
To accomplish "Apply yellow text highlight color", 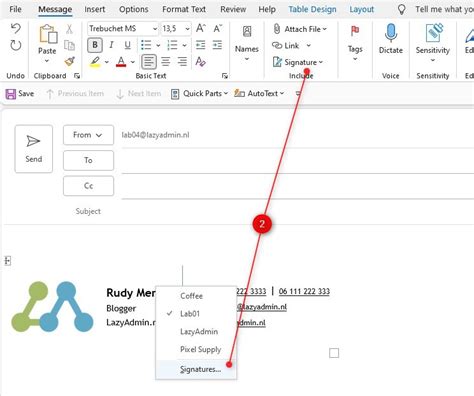I will [95, 62].
